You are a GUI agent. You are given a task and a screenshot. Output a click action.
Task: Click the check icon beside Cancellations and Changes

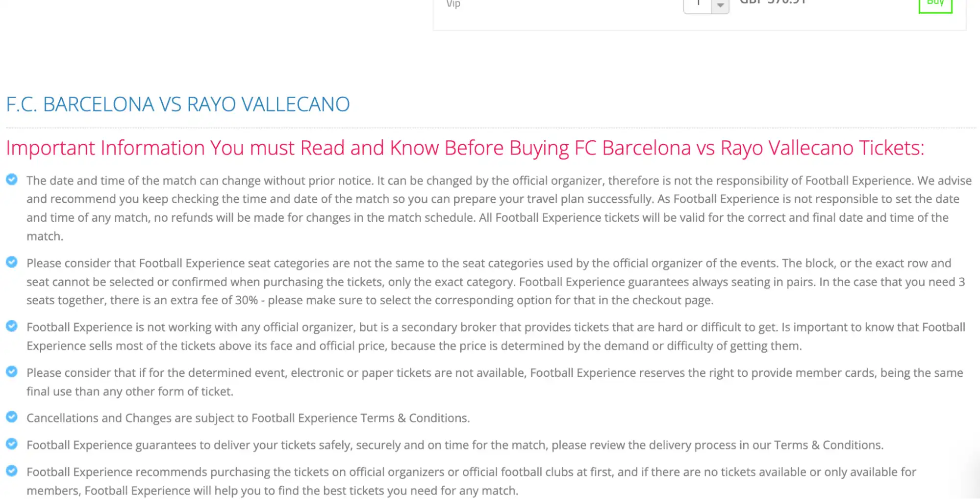12,417
